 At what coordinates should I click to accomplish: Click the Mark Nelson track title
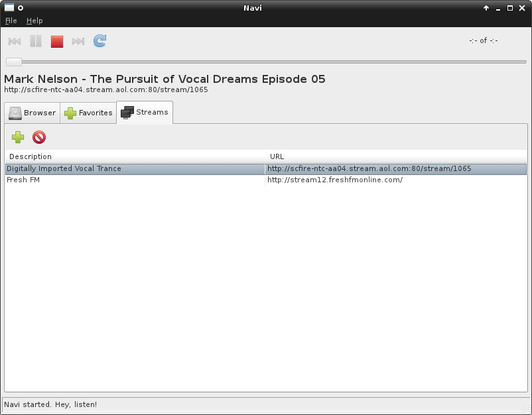[x=165, y=79]
